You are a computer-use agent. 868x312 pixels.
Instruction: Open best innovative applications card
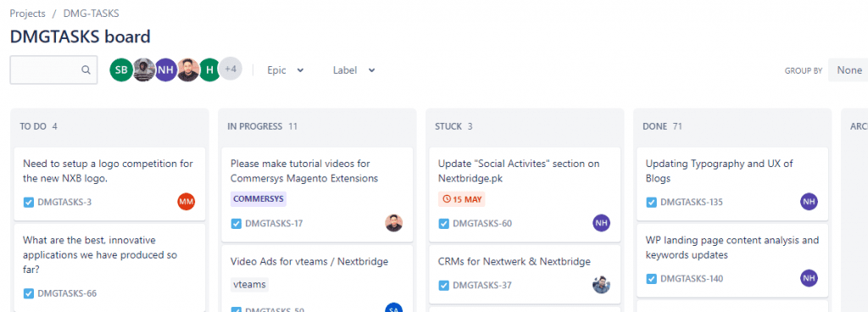click(109, 267)
